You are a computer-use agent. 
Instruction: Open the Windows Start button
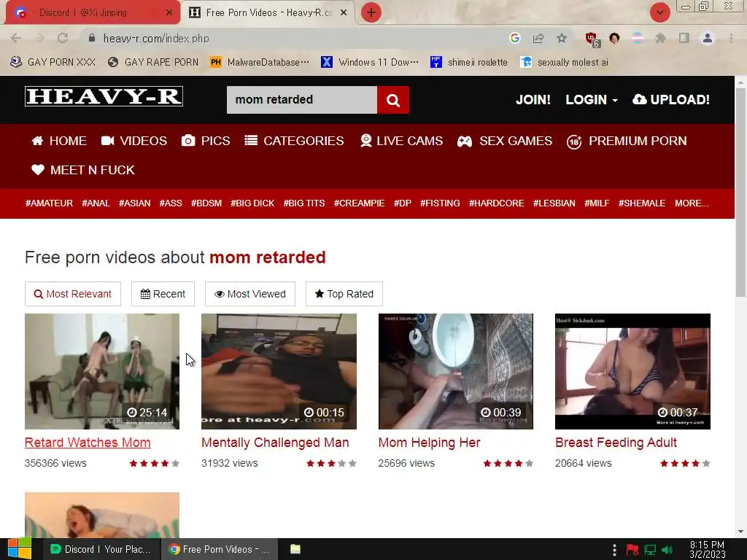[x=19, y=549]
